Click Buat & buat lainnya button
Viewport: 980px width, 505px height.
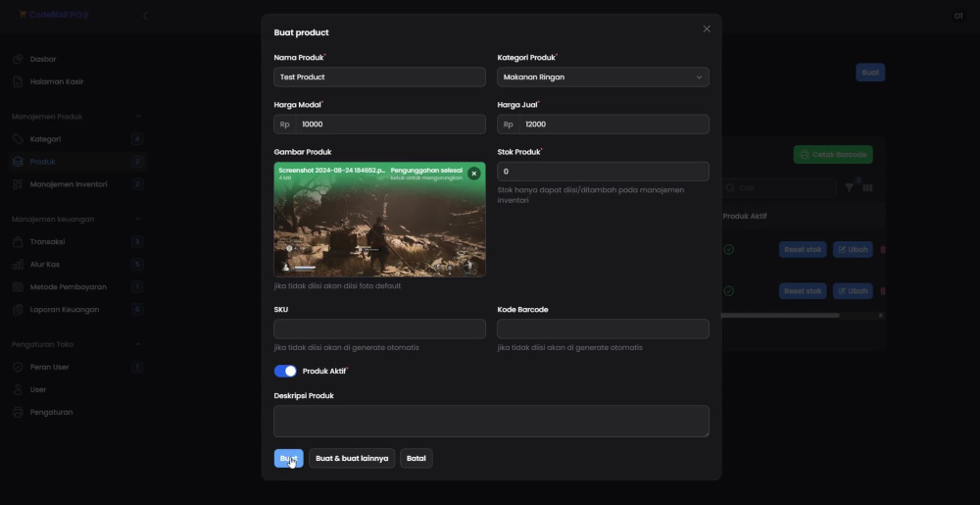[x=352, y=458]
